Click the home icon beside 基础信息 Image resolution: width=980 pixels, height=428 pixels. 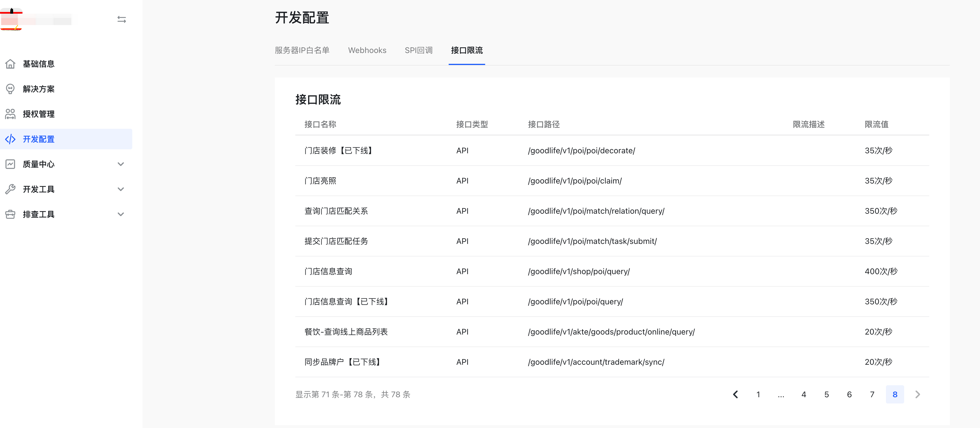point(10,64)
